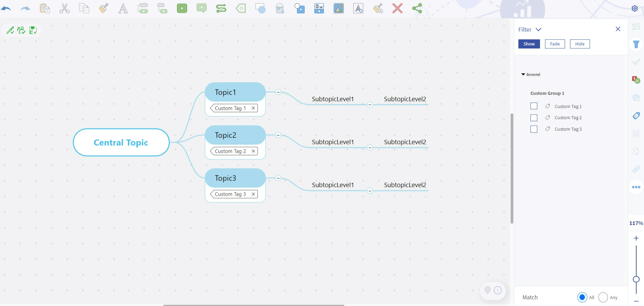Click the Add Relationship icon
The height and width of the screenshot is (306, 644).
pos(221,8)
